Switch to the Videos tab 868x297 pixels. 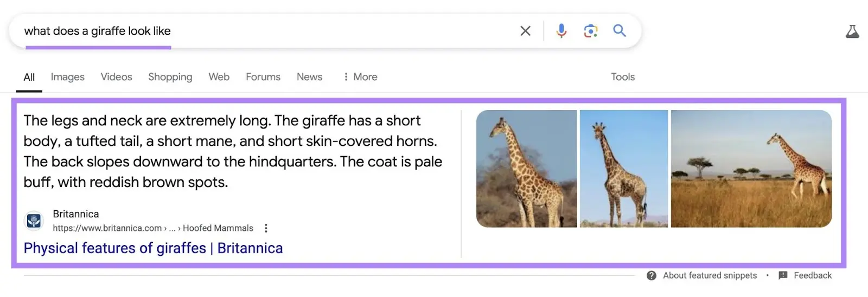(x=116, y=77)
